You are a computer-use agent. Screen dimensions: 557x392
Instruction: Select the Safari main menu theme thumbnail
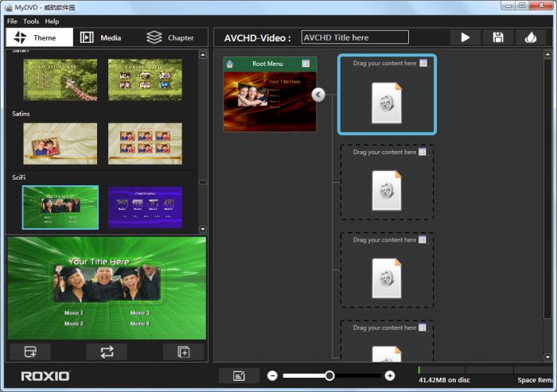pos(60,80)
